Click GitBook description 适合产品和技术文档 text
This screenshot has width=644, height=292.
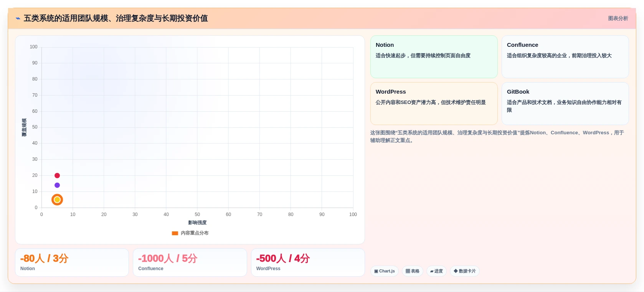pos(564,106)
